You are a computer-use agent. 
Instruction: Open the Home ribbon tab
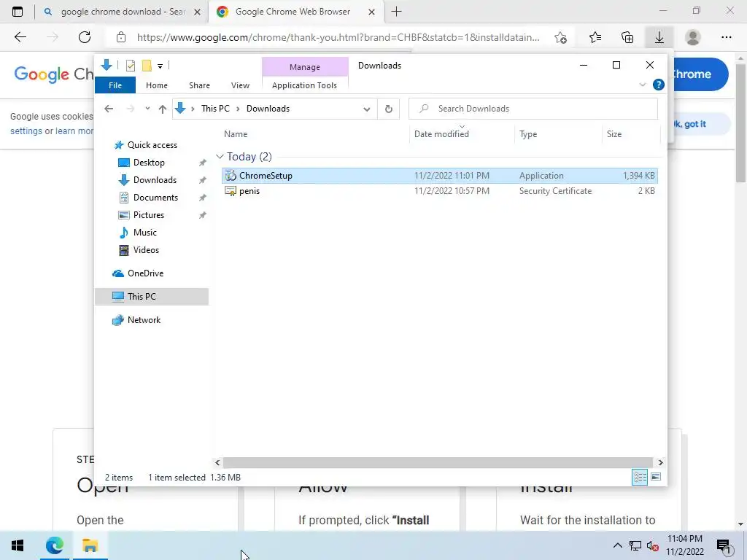(x=157, y=85)
